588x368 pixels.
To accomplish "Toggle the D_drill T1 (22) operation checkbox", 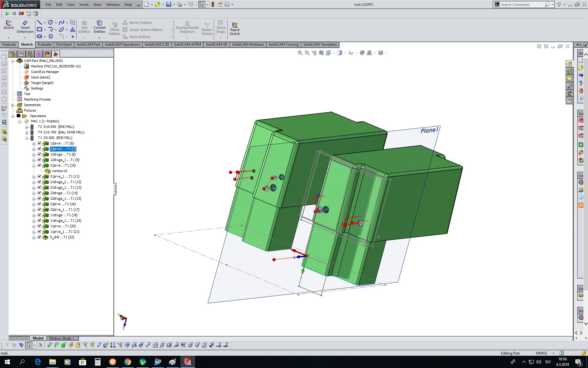I will click(x=39, y=237).
